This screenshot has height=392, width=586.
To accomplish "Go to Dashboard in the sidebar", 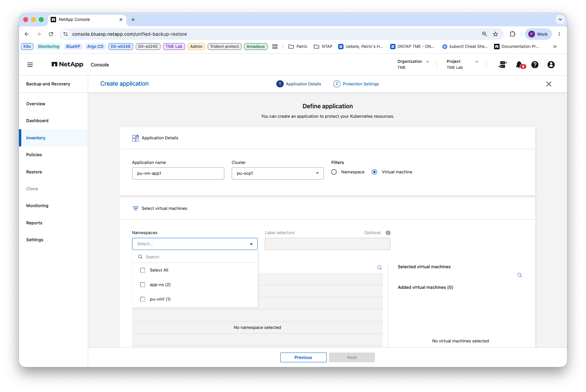I will click(x=37, y=121).
